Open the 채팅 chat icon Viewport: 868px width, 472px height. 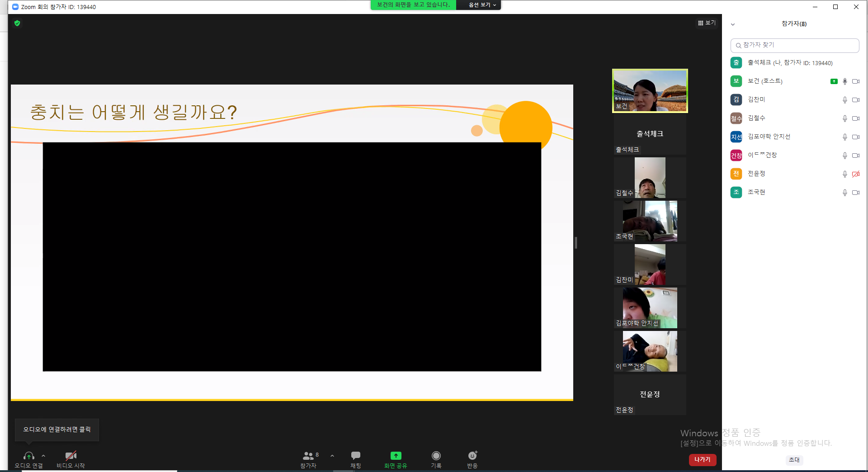pos(356,456)
